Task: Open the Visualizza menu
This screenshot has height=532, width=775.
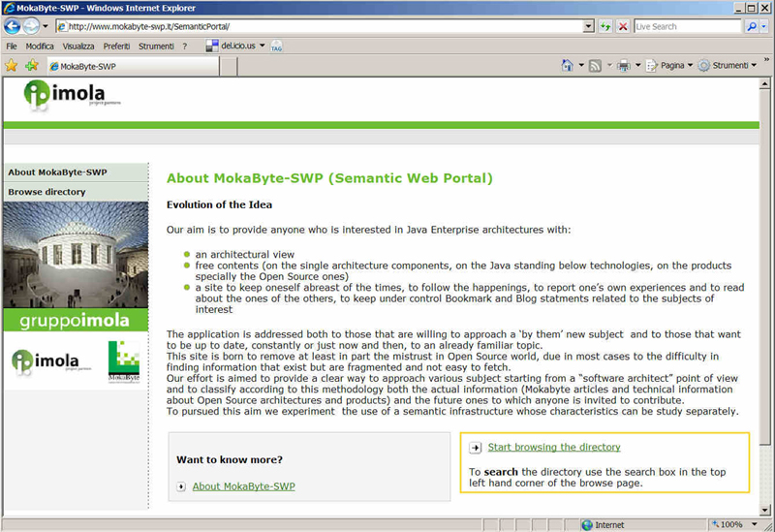Action: click(x=78, y=46)
